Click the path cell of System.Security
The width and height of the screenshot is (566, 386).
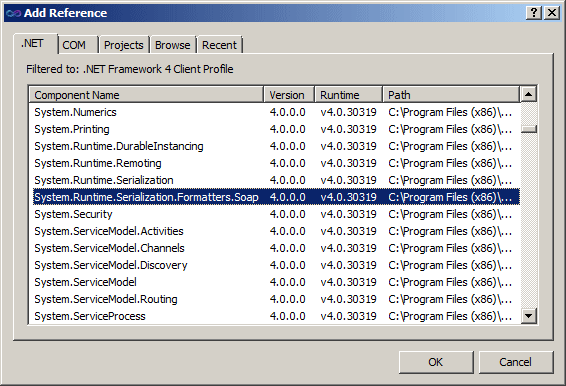pos(450,214)
